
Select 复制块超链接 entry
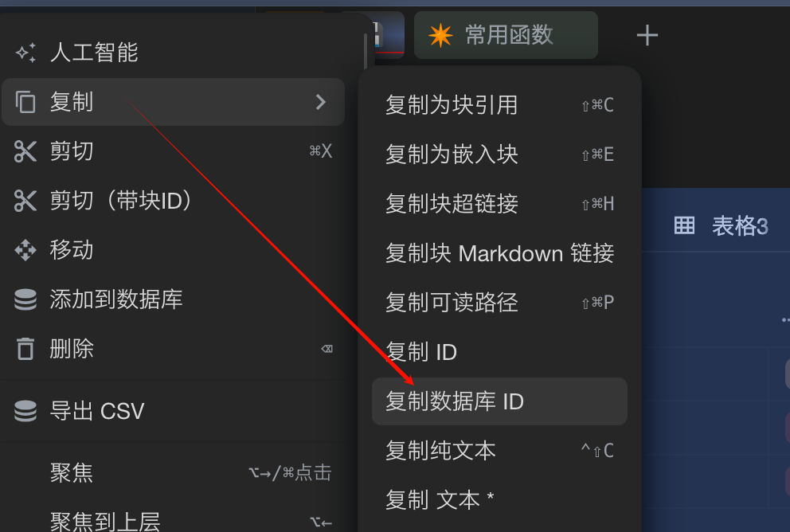coord(499,204)
